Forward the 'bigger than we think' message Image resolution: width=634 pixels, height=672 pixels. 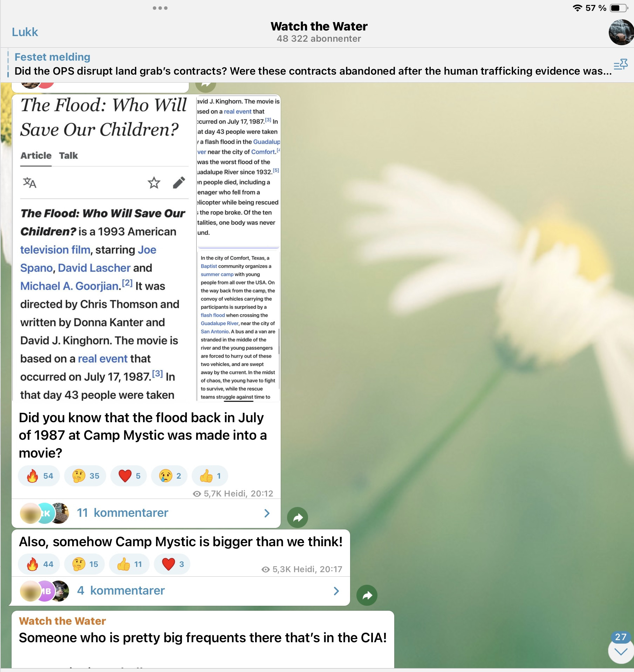tap(367, 595)
